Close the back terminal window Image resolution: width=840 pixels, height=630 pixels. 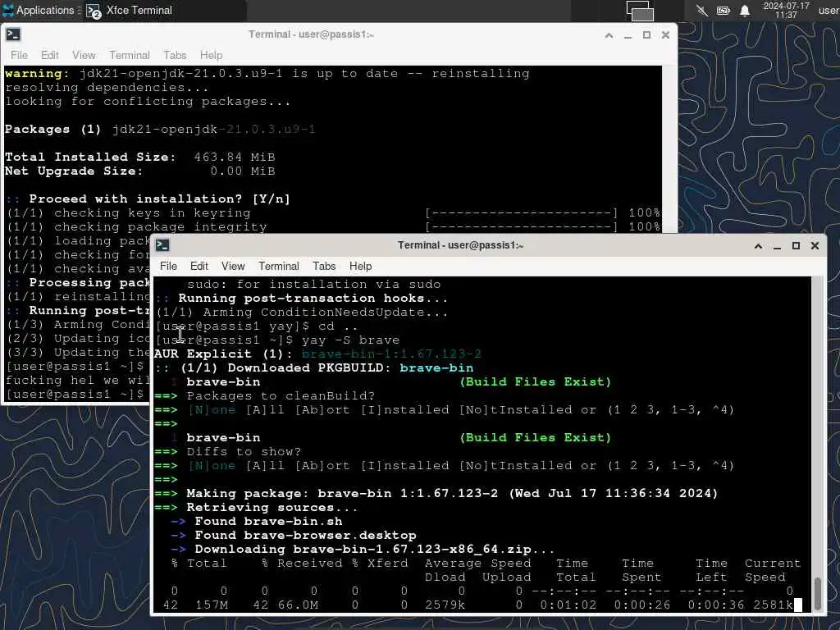(665, 35)
